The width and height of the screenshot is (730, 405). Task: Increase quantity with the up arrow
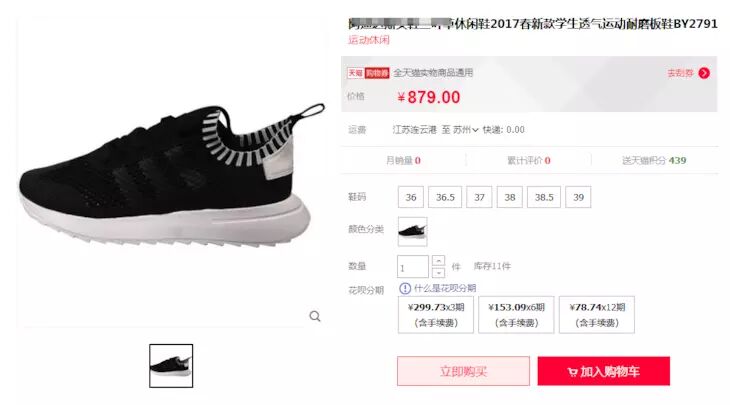(x=438, y=261)
